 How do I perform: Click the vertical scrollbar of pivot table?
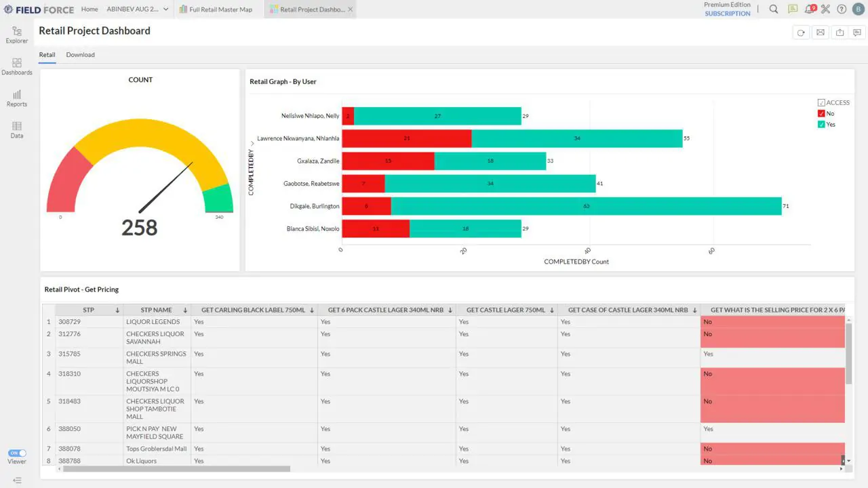(x=848, y=352)
